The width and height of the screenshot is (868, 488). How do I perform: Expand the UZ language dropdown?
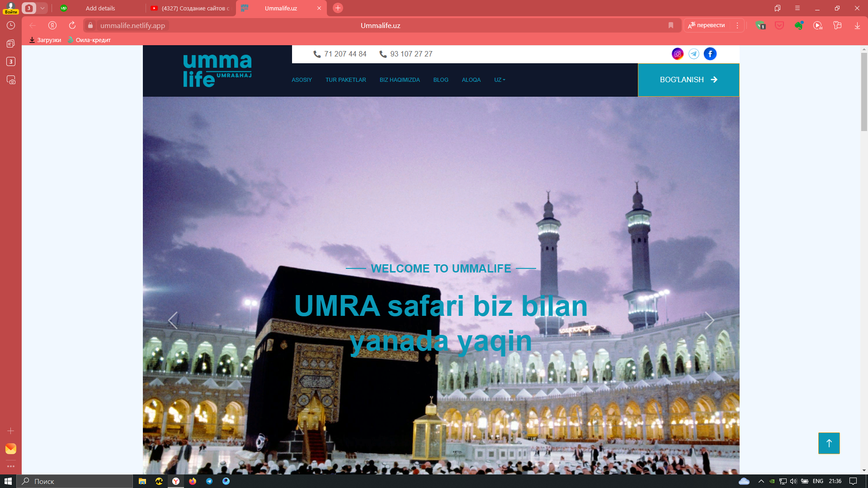point(500,80)
